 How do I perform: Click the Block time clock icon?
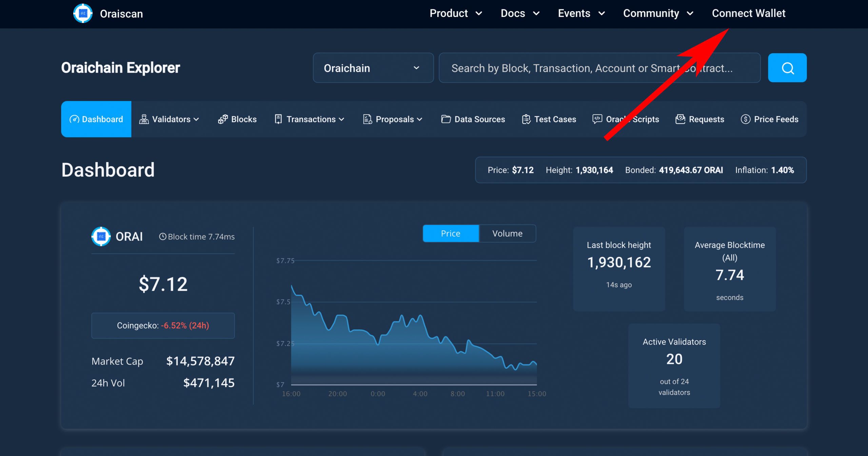pyautogui.click(x=163, y=236)
